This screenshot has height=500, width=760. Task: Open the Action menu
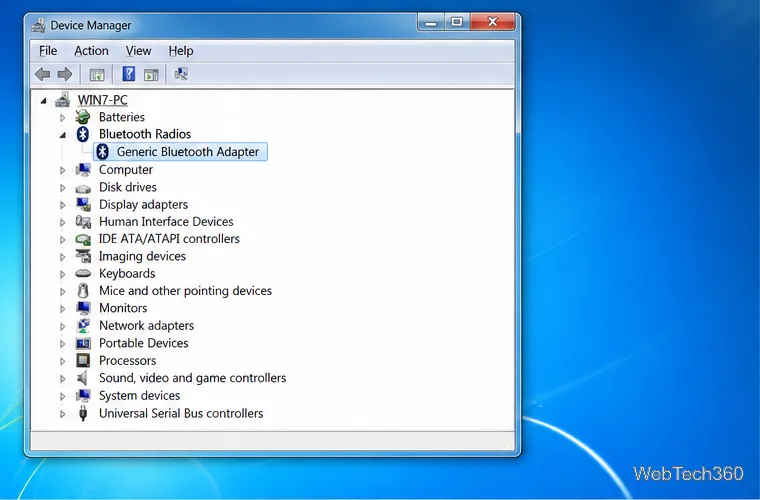pos(91,51)
